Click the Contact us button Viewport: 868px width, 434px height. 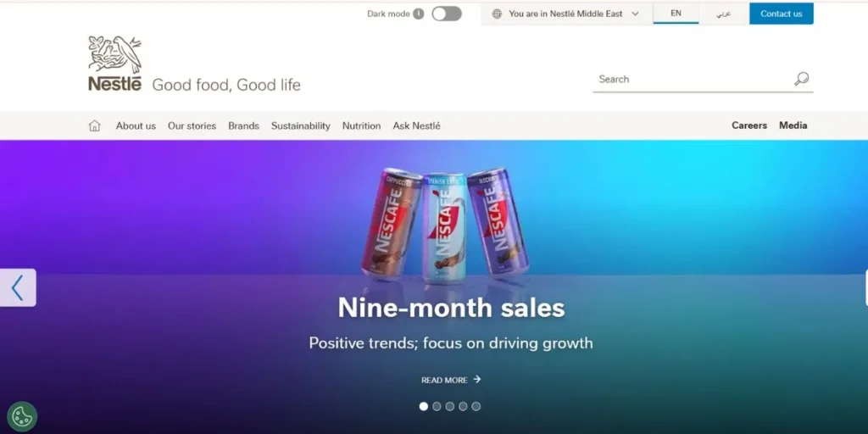pyautogui.click(x=781, y=14)
